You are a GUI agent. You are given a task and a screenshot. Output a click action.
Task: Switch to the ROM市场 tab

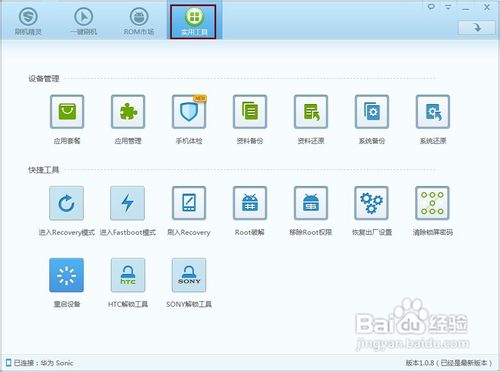click(139, 21)
